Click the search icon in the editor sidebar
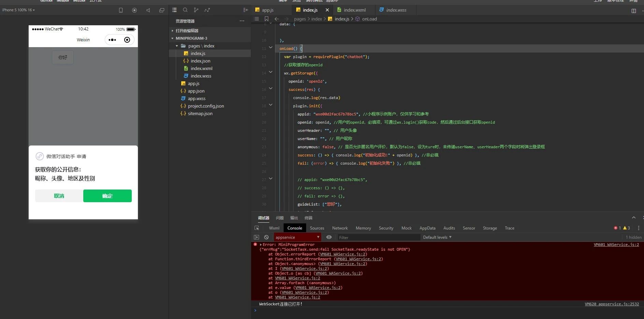Image resolution: width=644 pixels, height=319 pixels. tap(185, 10)
